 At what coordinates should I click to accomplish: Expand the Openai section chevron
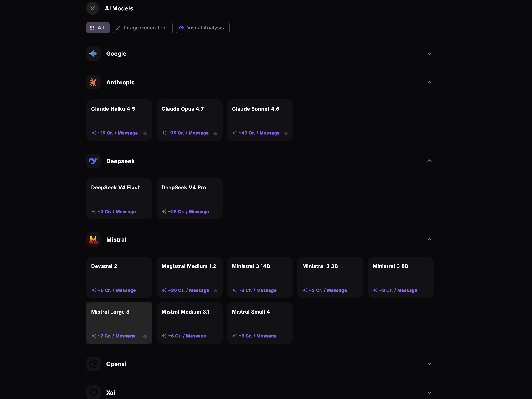coord(429,364)
